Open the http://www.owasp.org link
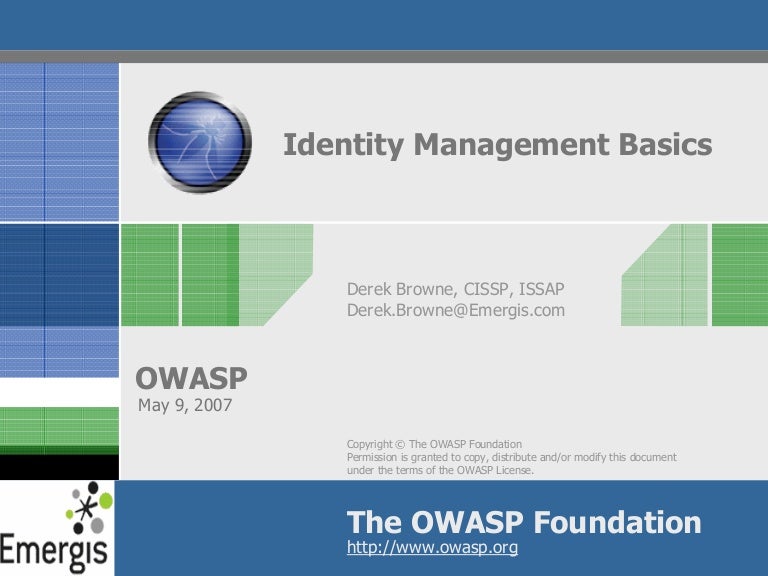This screenshot has width=768, height=576. pos(432,548)
